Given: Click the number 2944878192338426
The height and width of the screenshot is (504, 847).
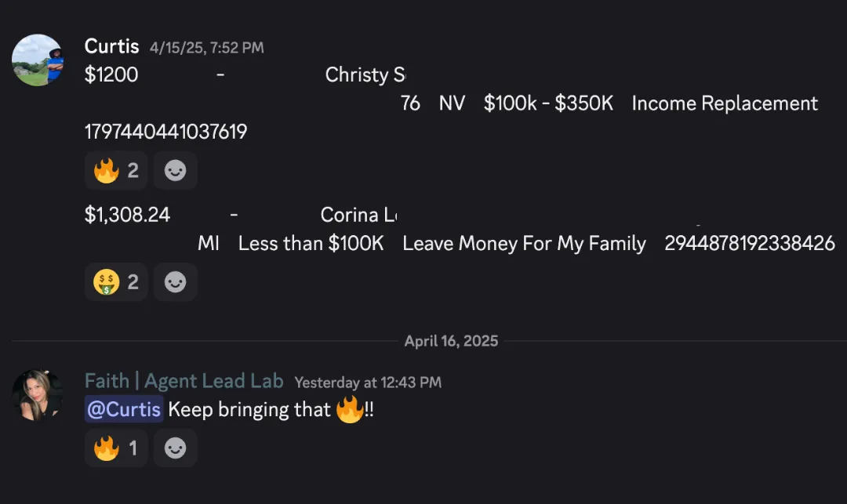Looking at the screenshot, I should tap(750, 244).
